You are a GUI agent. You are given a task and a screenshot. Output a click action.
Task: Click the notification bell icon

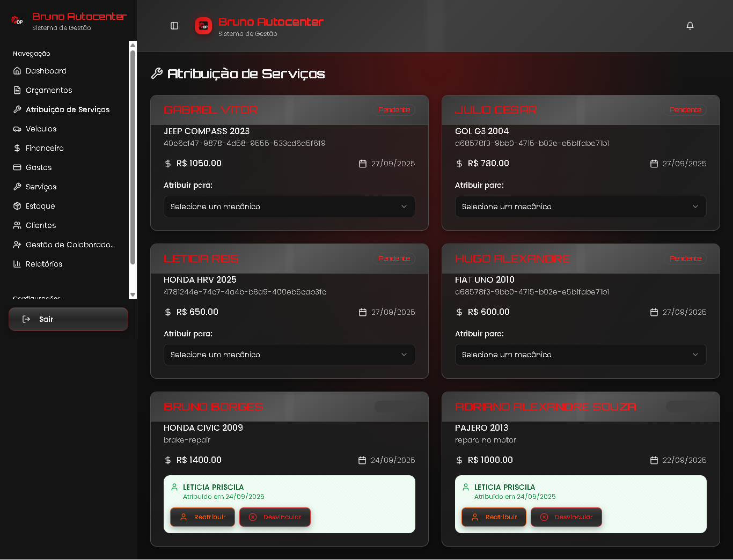click(690, 26)
